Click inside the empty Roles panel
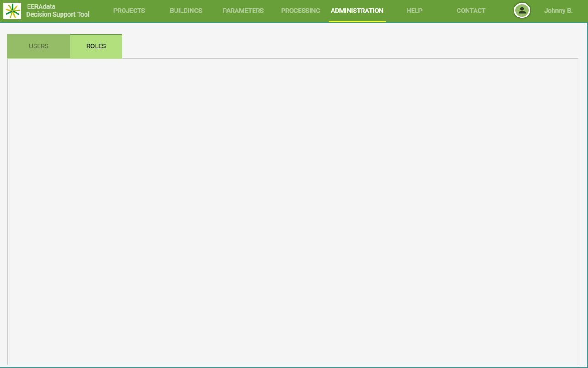The height and width of the screenshot is (368, 588). (x=293, y=212)
